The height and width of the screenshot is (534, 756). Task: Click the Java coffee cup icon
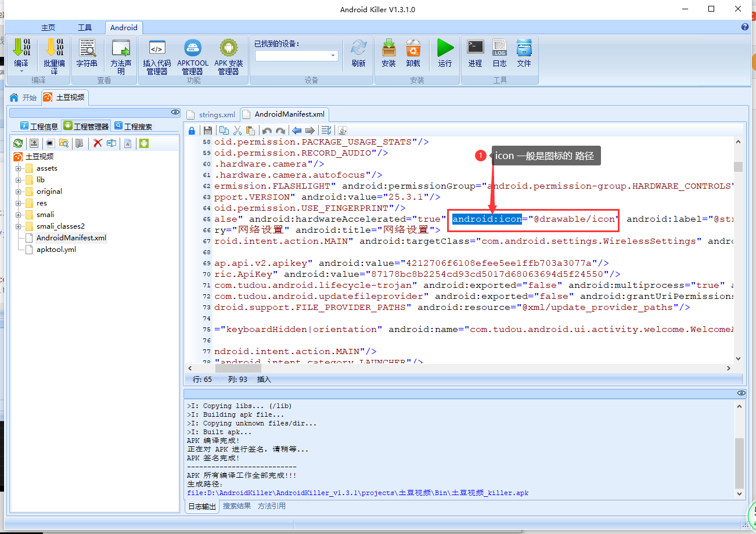[343, 131]
